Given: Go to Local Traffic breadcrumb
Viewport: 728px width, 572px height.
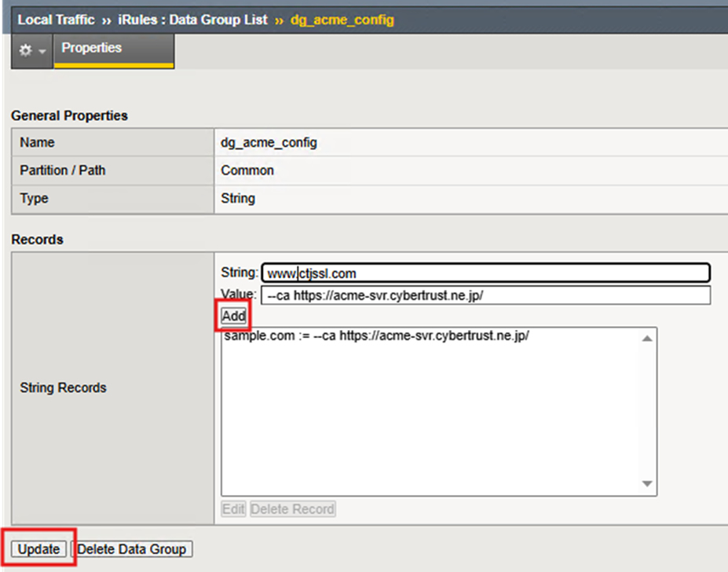Looking at the screenshot, I should point(56,20).
